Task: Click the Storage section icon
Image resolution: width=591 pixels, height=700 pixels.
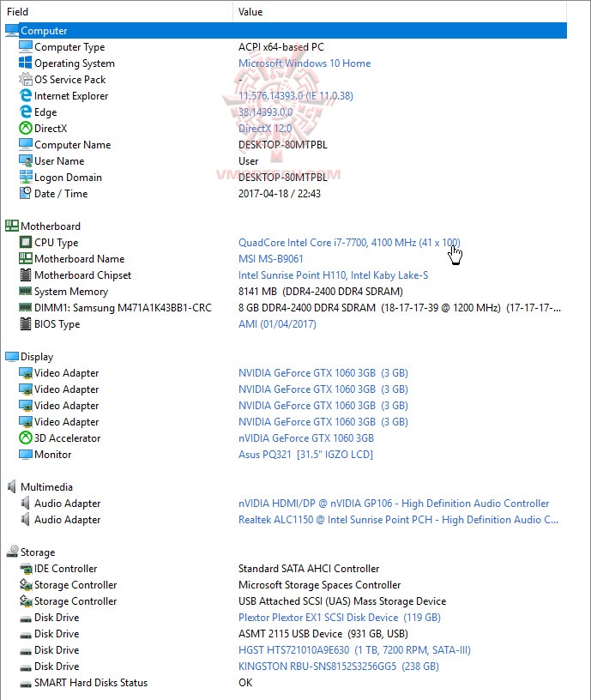Action: pos(12,552)
